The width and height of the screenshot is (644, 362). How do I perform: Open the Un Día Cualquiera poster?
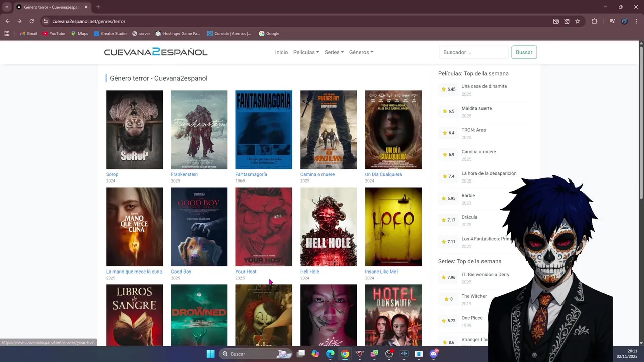point(393,130)
